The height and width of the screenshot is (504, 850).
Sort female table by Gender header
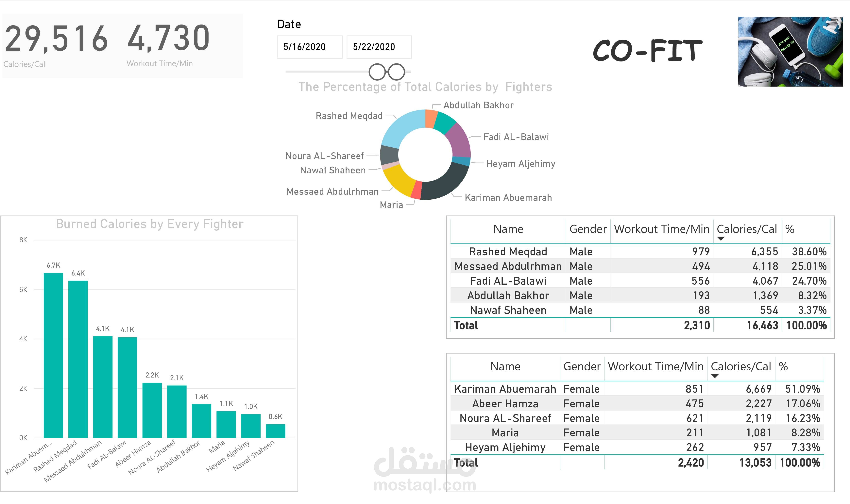[x=582, y=366]
